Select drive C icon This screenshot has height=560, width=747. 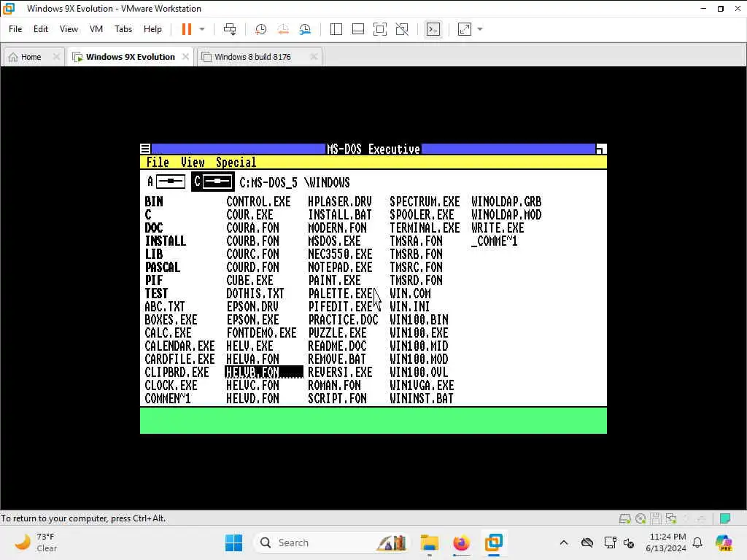[212, 182]
